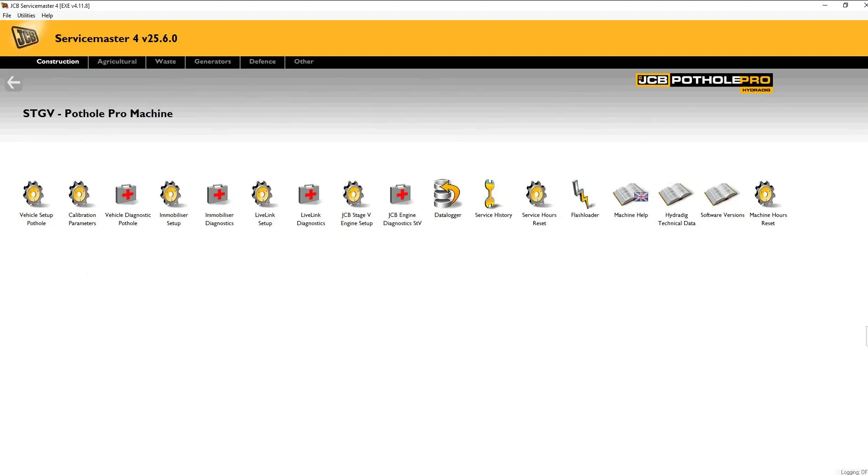The image size is (868, 475).
Task: Open the Help menu
Action: pos(47,16)
